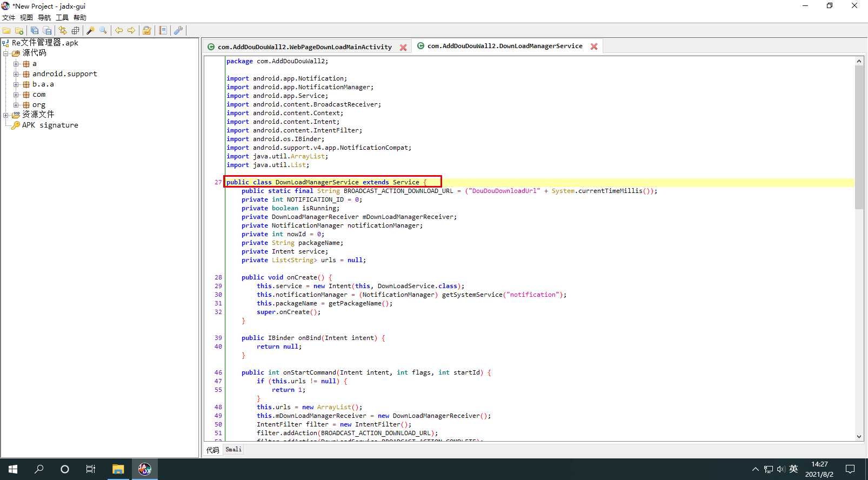
Task: Toggle the deobfuscation padlock button
Action: pyautogui.click(x=146, y=31)
